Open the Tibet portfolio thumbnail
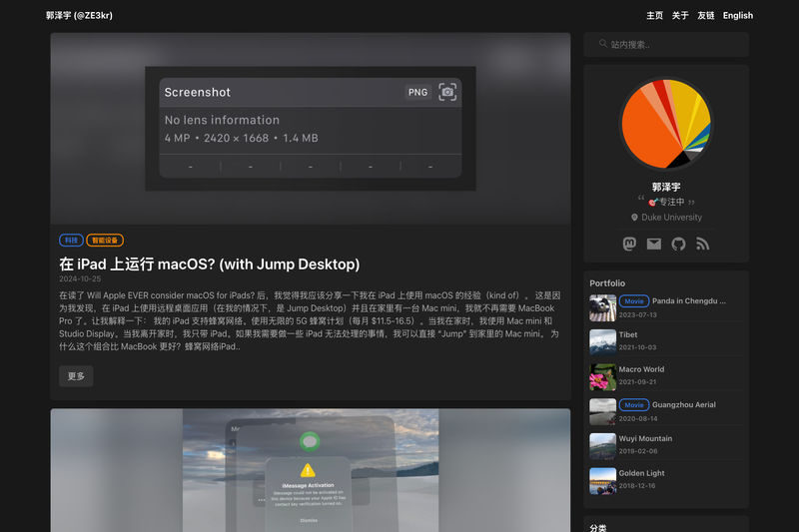Screen dimensions: 799x532 [603, 341]
